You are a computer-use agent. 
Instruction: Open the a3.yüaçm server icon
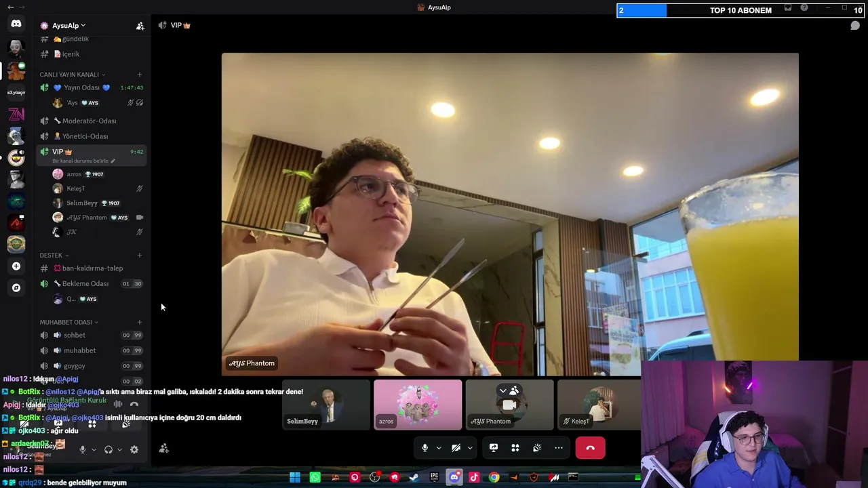click(x=16, y=92)
